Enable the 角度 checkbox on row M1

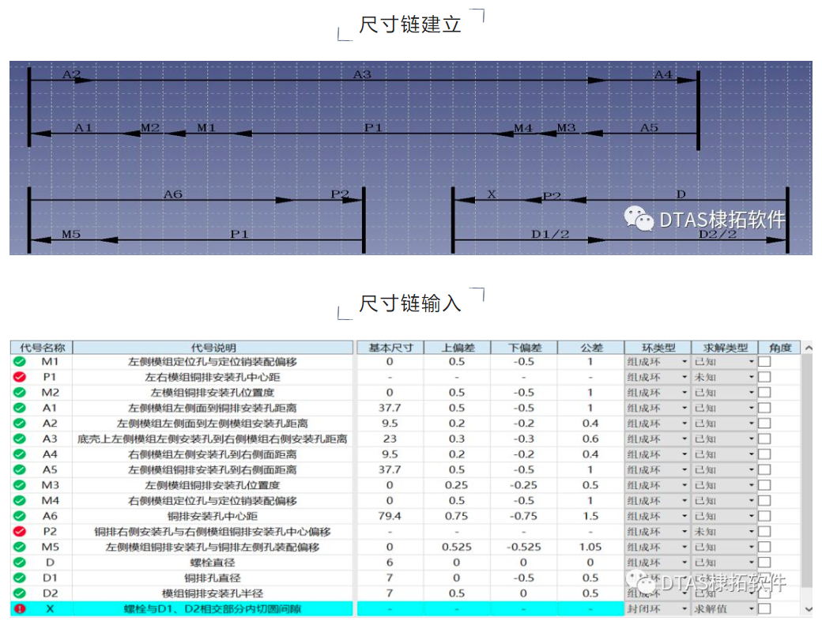pyautogui.click(x=764, y=362)
